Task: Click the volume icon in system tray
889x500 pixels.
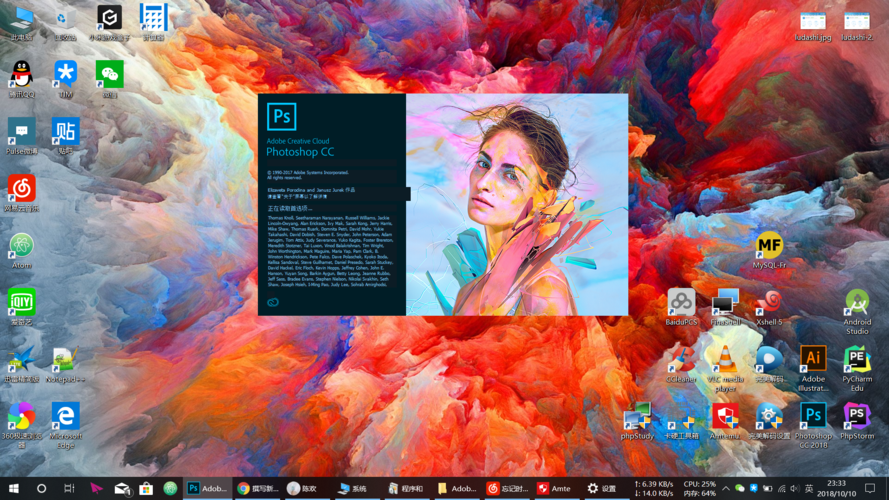Action: point(795,488)
